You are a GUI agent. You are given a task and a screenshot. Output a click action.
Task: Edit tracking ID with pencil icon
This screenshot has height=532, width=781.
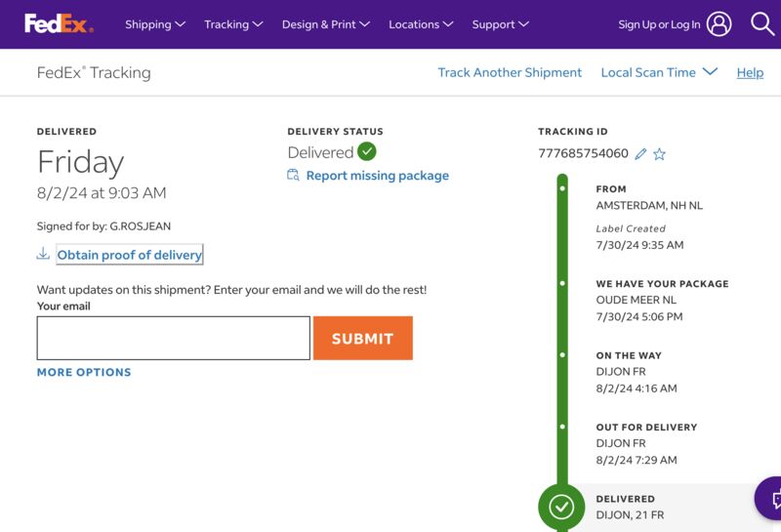click(x=640, y=154)
